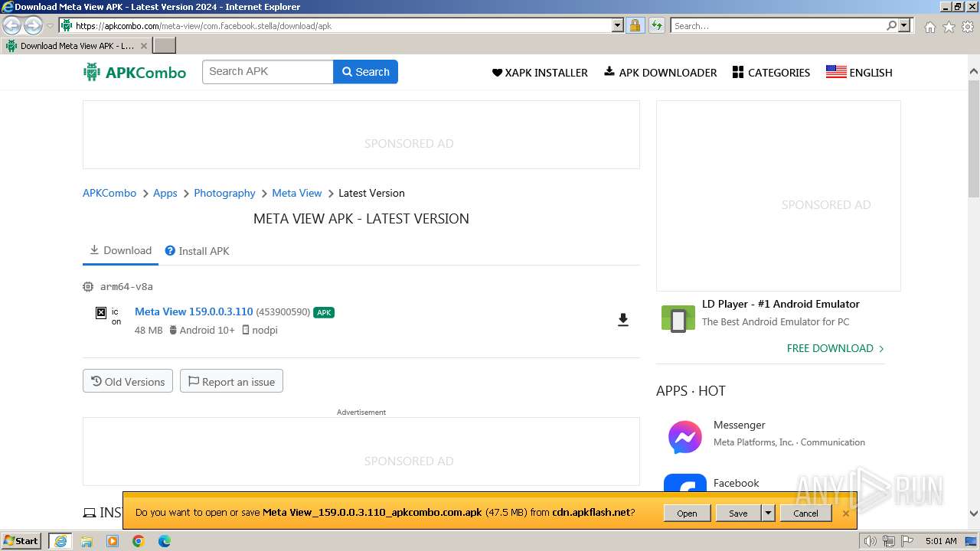
Task: Click Meta View 159.0.0.3.110 link
Action: pyautogui.click(x=194, y=311)
